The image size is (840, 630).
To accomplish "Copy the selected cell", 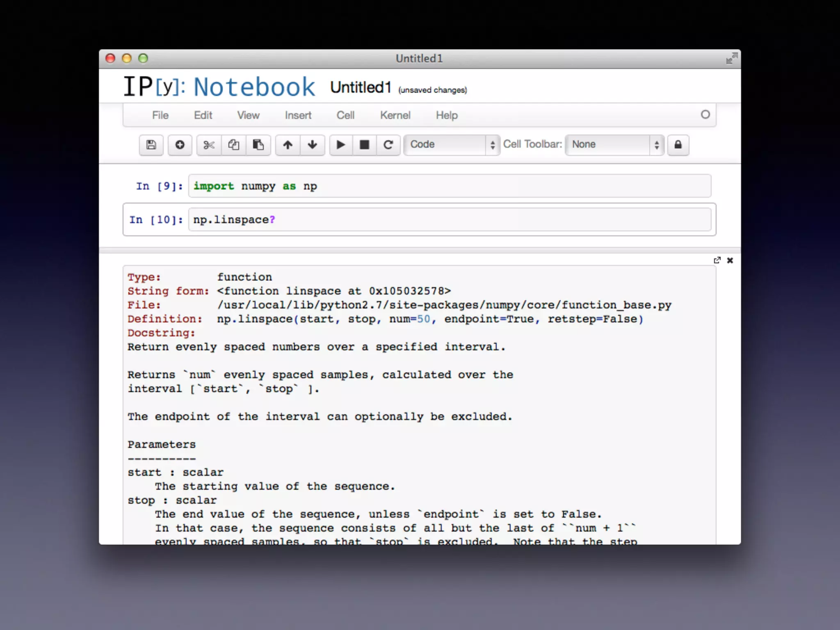I will [234, 145].
